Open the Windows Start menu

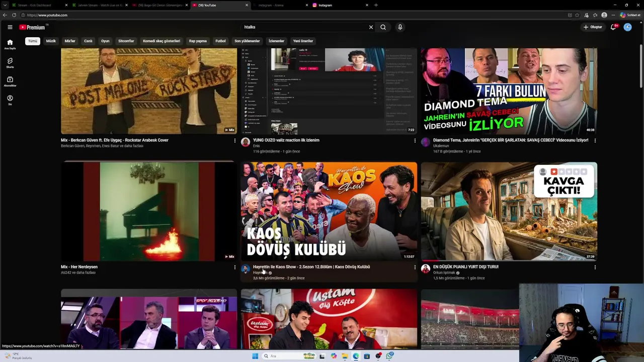255,356
